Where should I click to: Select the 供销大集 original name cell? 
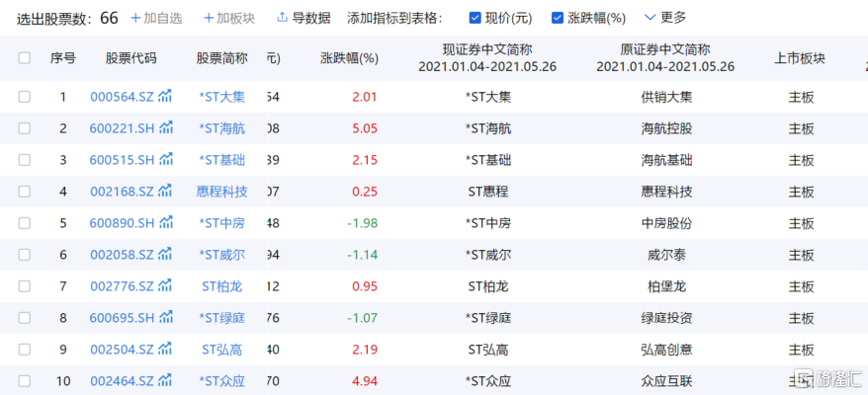(x=666, y=97)
